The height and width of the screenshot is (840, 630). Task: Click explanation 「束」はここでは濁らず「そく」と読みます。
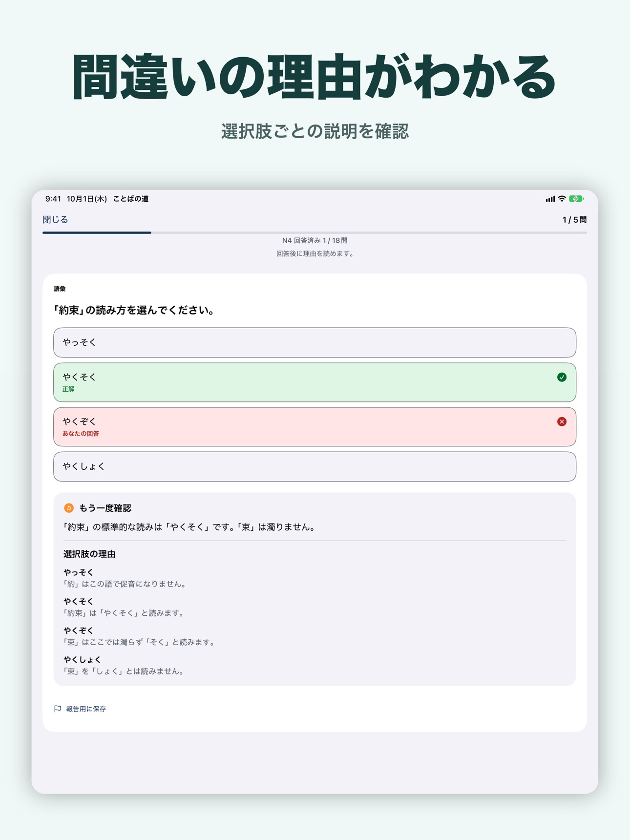[141, 642]
